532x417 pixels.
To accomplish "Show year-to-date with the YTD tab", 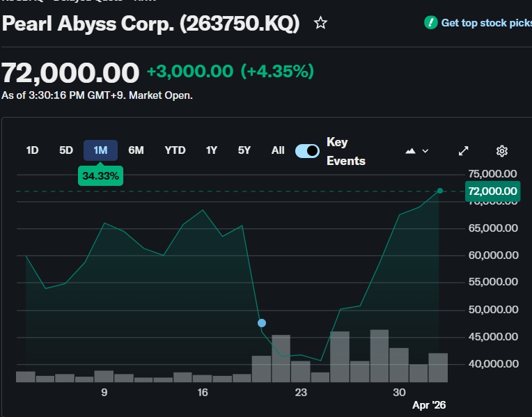I will click(x=175, y=150).
